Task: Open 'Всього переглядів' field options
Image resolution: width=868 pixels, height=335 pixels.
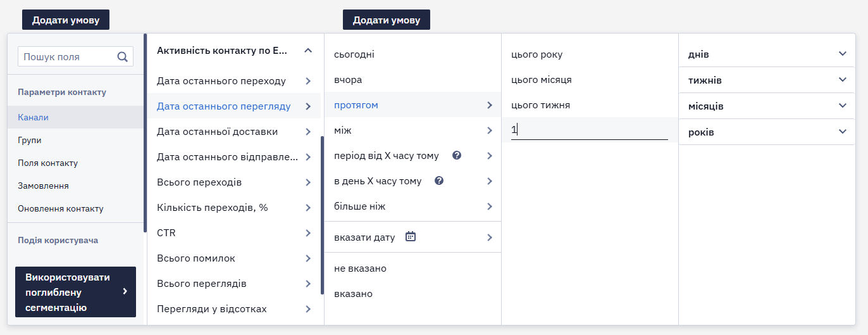Action: [x=234, y=284]
